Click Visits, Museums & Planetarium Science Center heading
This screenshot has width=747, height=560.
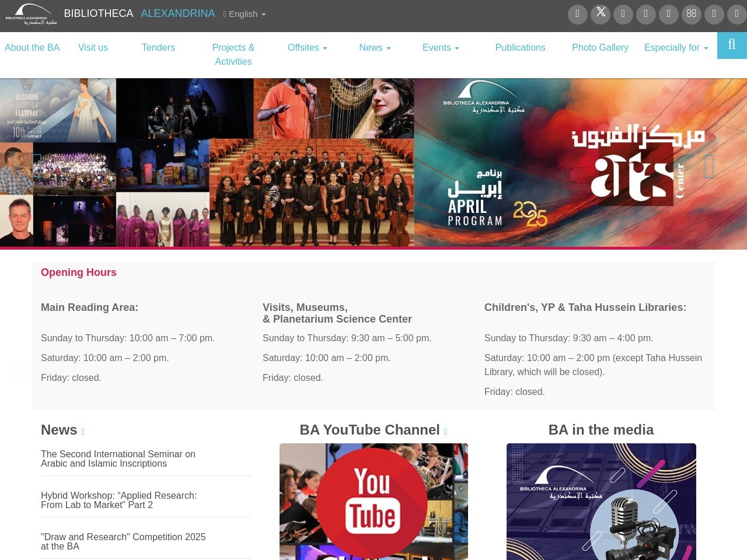point(337,313)
